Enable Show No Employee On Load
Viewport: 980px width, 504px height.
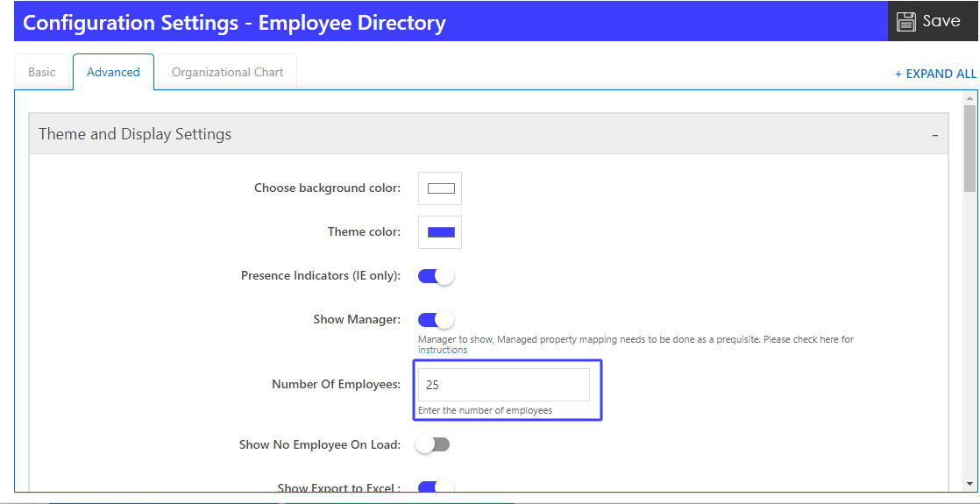tap(433, 444)
